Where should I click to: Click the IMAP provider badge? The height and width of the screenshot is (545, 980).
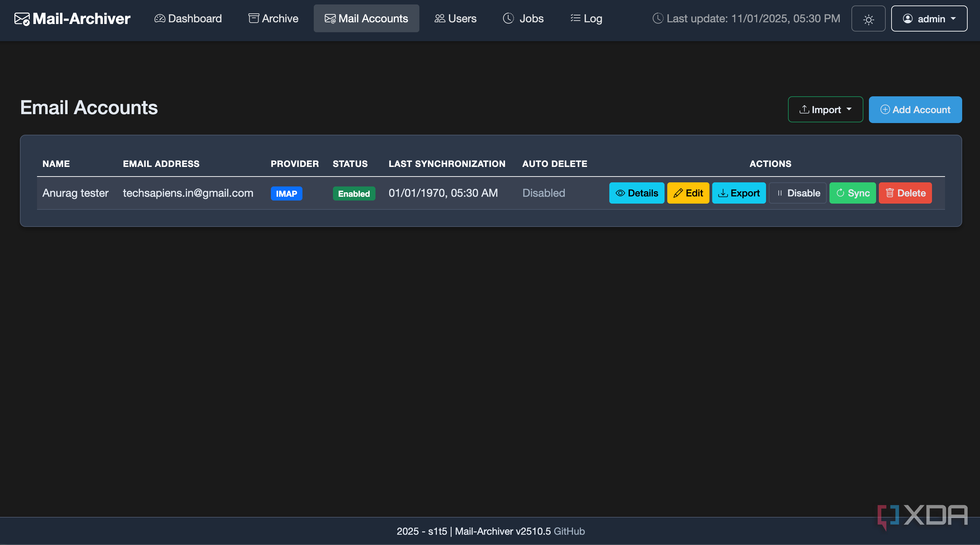[x=286, y=194]
